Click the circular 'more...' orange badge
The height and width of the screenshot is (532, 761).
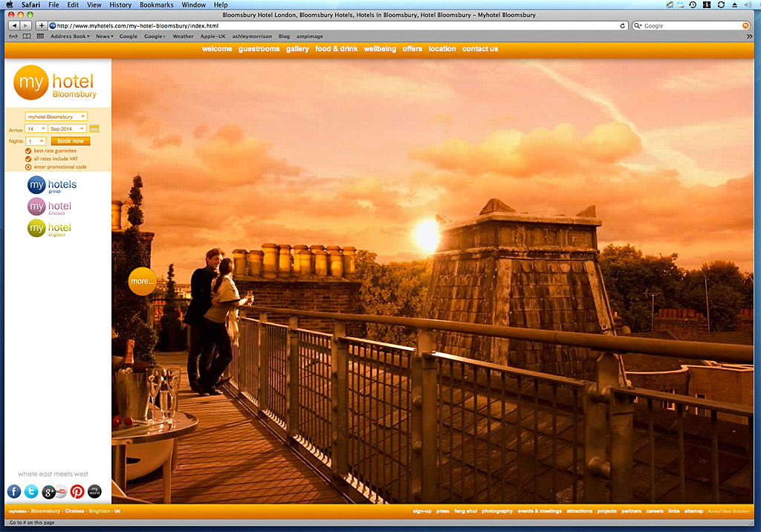[x=141, y=282]
